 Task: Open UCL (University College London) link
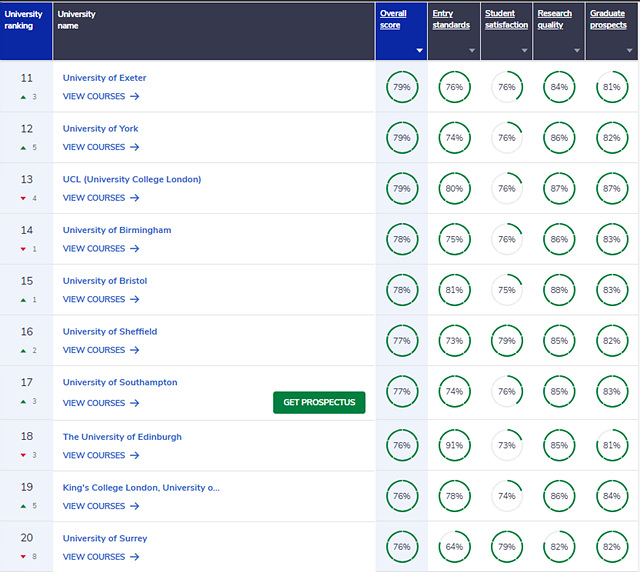[132, 179]
